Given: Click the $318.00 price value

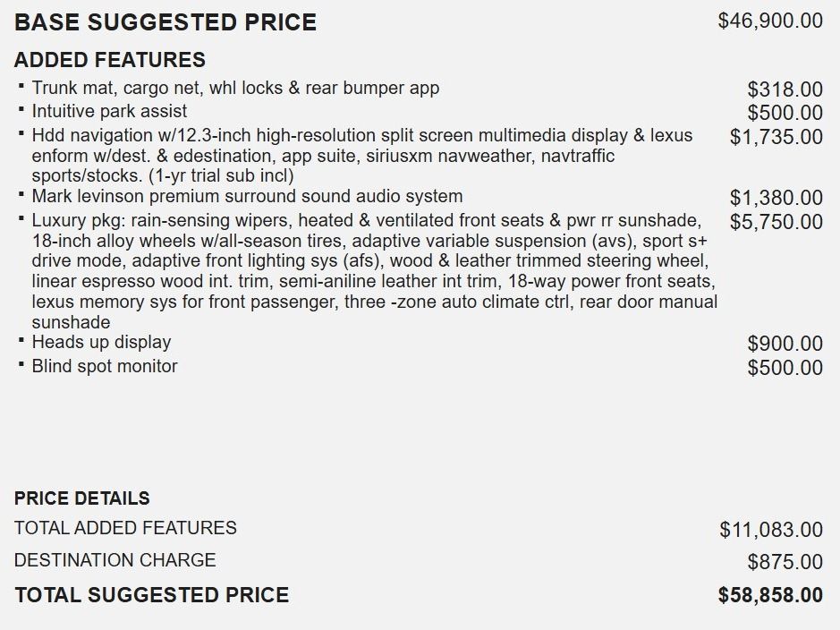Looking at the screenshot, I should click(x=785, y=89).
